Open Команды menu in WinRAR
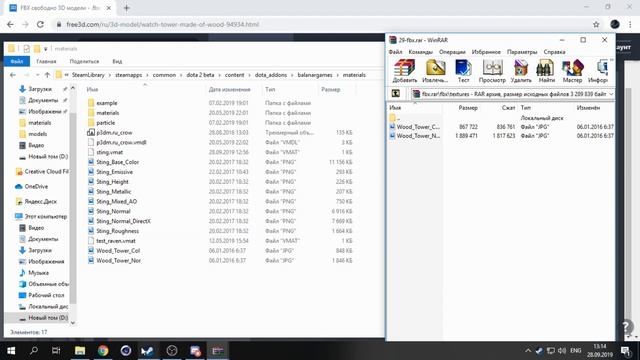 pyautogui.click(x=420, y=52)
